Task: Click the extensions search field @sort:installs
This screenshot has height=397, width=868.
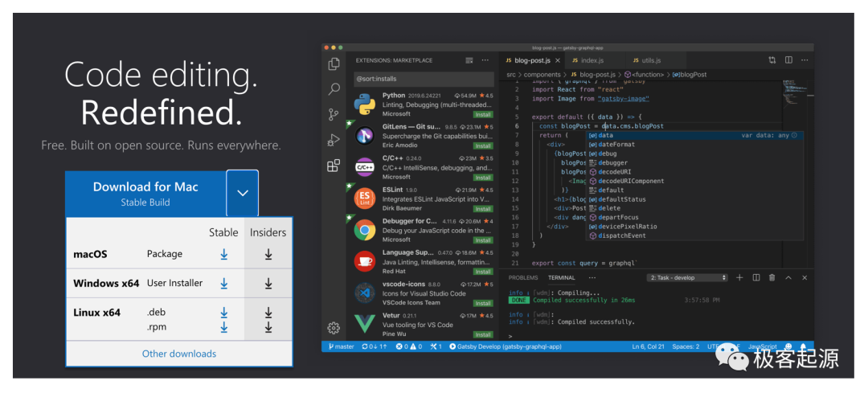Action: point(424,79)
